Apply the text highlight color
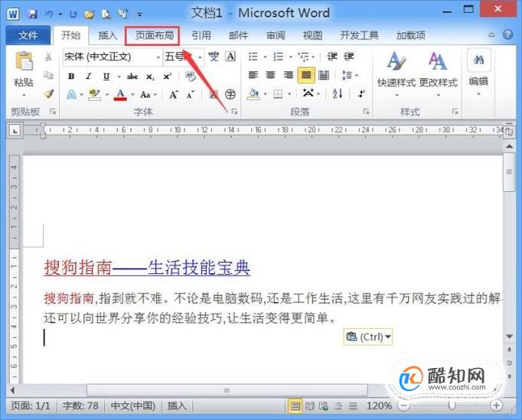Screen dimensions: 522x420 pyautogui.click(x=94, y=95)
